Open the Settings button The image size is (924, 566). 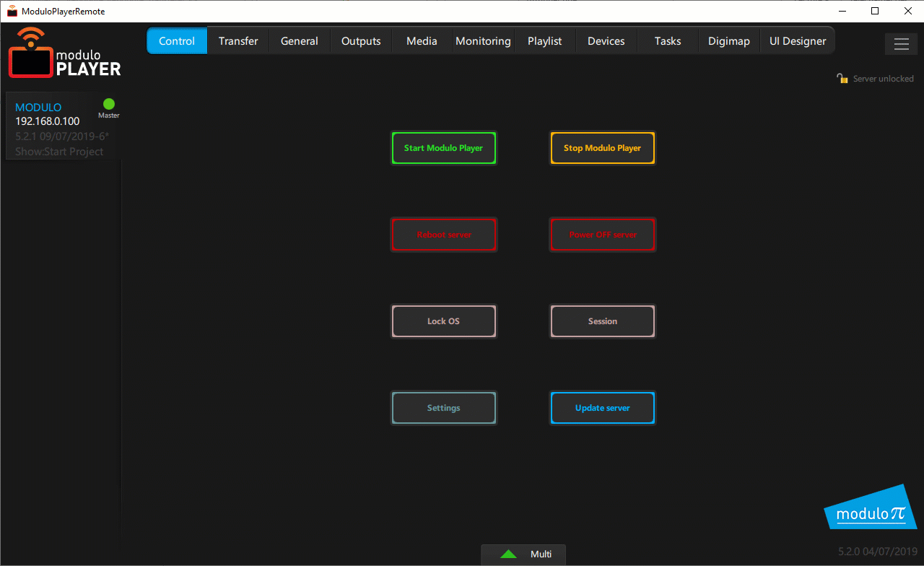pyautogui.click(x=444, y=408)
